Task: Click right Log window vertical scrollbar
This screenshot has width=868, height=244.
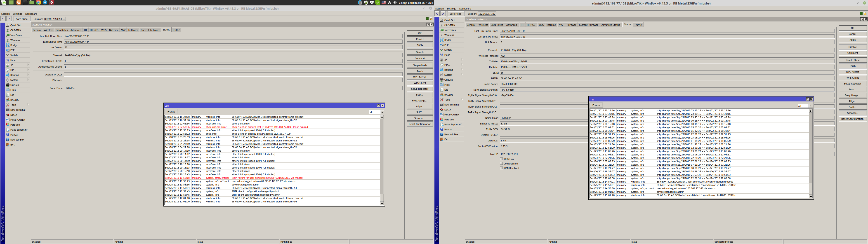Action: click(x=810, y=154)
